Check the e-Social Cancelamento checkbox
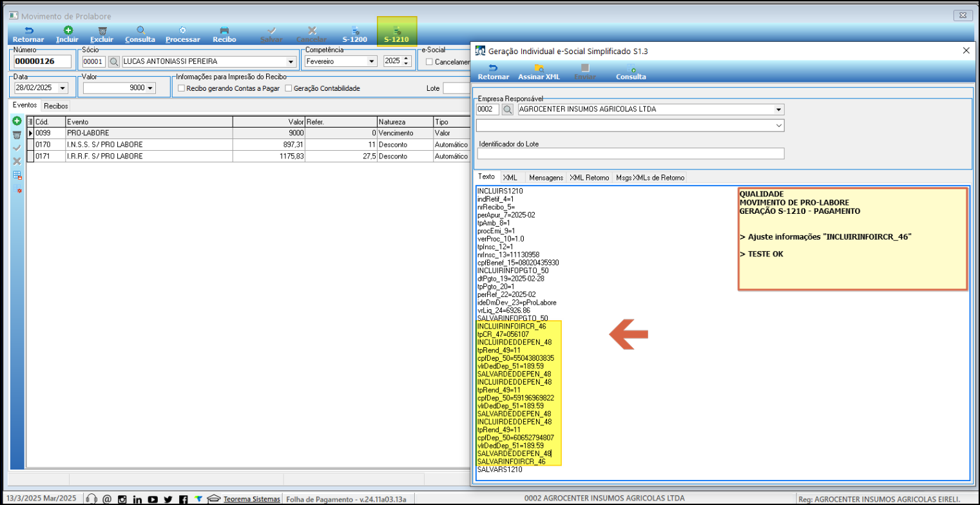980x505 pixels. tap(430, 62)
